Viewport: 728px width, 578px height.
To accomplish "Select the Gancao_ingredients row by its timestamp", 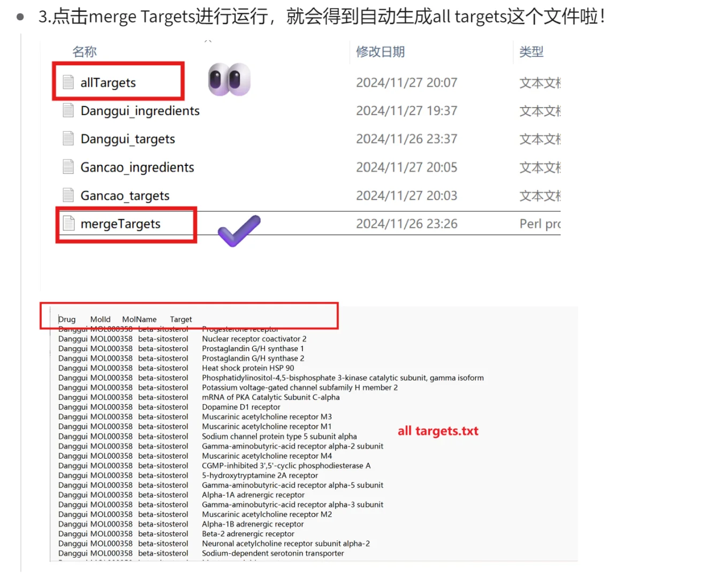I will coord(406,167).
